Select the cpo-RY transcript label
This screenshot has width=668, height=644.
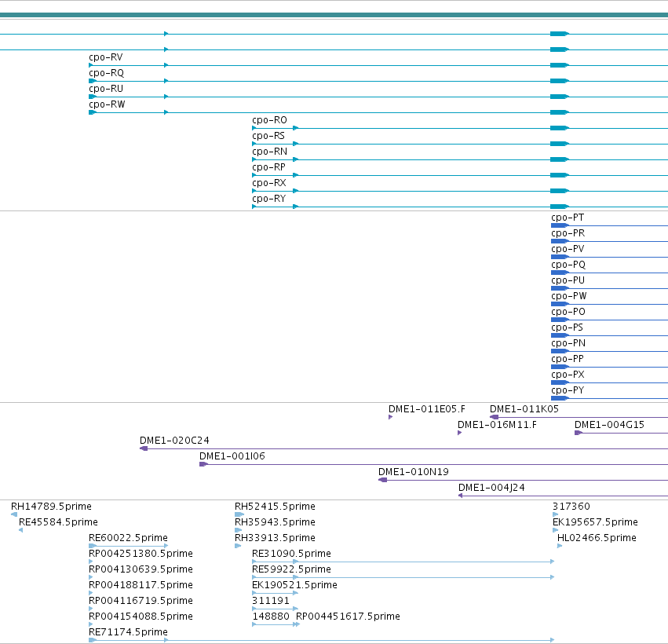tap(268, 199)
